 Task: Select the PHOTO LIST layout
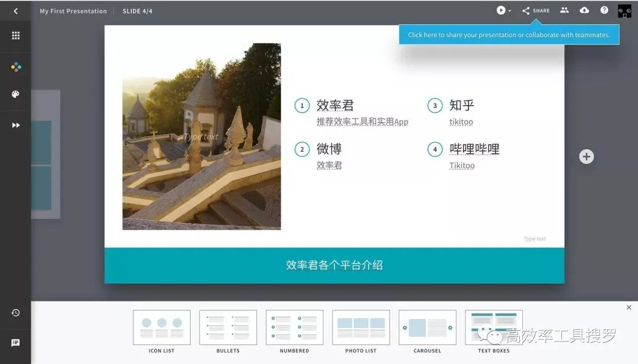(x=360, y=332)
